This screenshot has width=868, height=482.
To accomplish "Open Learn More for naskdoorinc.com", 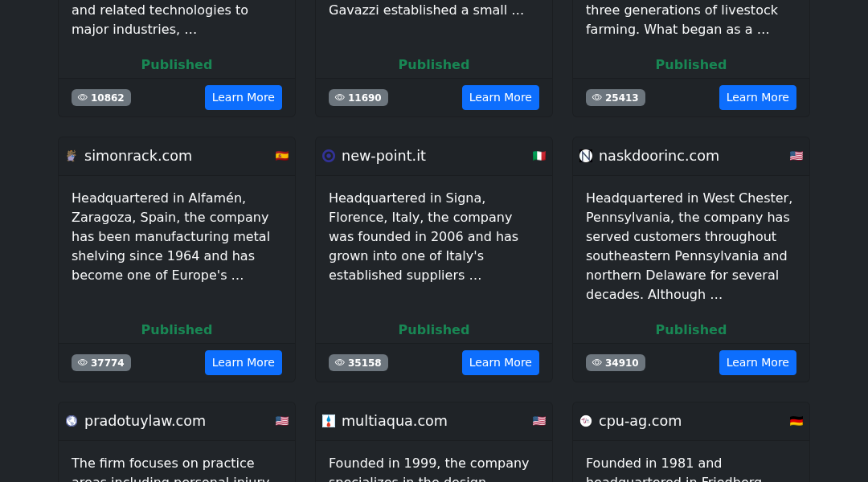I will click(758, 362).
